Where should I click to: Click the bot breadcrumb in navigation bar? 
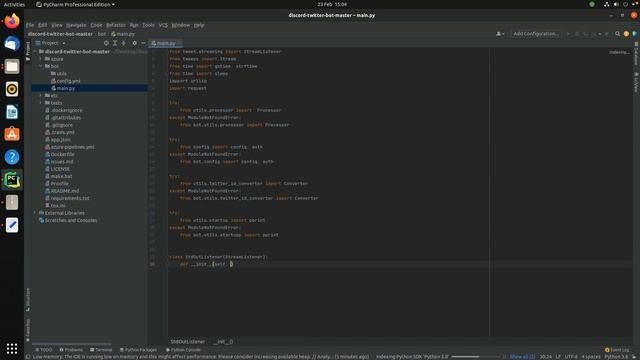coord(102,34)
